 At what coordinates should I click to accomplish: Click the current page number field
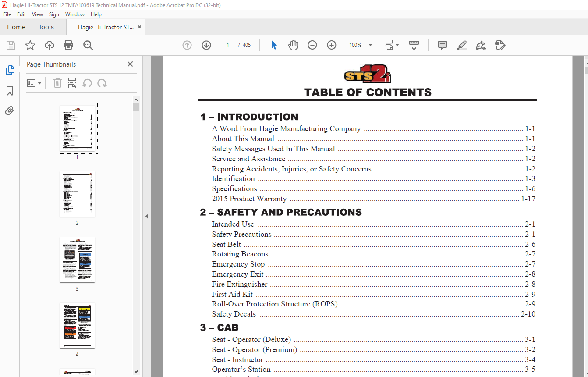point(228,45)
